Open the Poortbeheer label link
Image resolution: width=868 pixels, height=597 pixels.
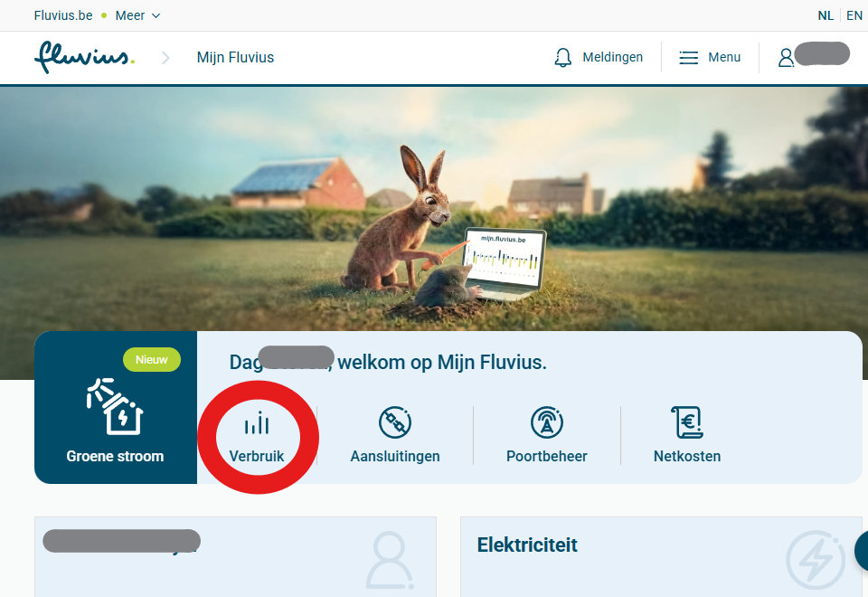(x=547, y=456)
